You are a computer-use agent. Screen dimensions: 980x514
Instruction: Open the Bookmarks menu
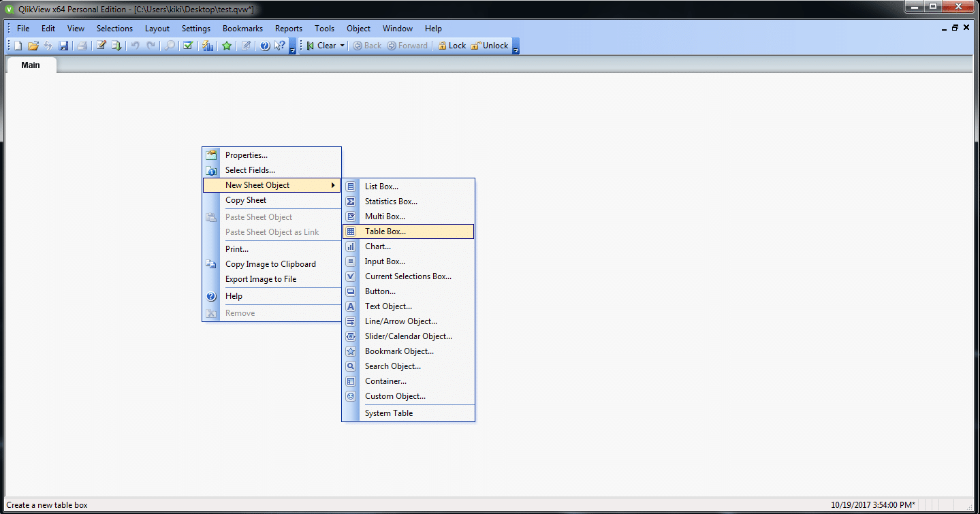pos(242,29)
